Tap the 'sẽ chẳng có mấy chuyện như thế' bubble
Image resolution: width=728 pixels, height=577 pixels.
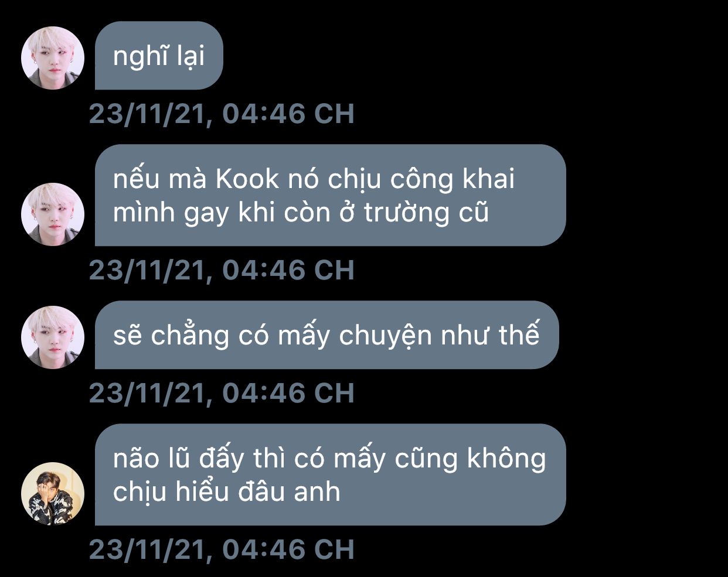326,335
